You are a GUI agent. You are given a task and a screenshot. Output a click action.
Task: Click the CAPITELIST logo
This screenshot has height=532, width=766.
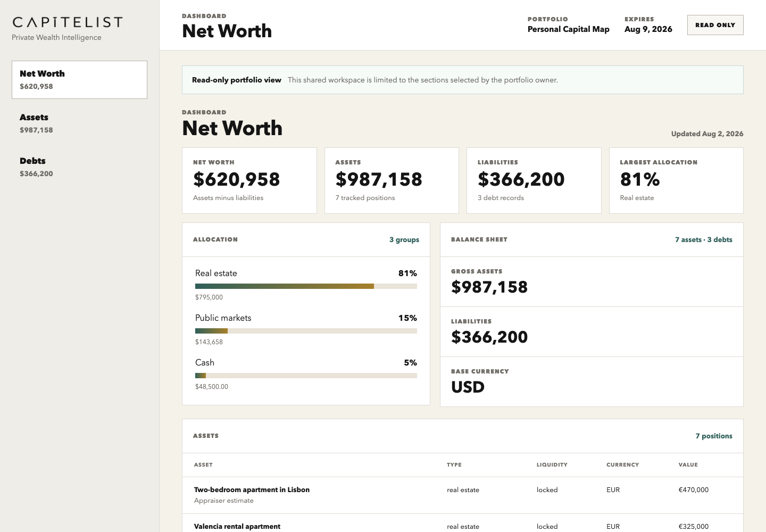[68, 22]
